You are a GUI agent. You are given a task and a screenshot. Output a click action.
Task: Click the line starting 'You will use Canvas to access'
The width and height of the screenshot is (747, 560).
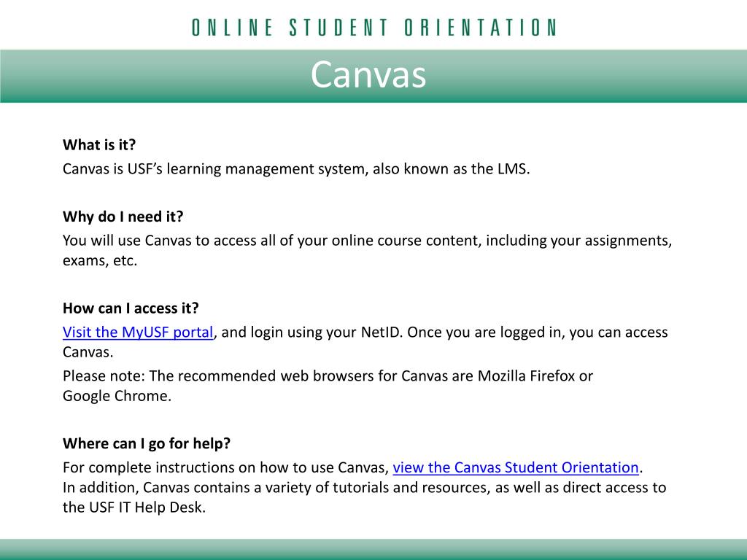click(x=368, y=241)
